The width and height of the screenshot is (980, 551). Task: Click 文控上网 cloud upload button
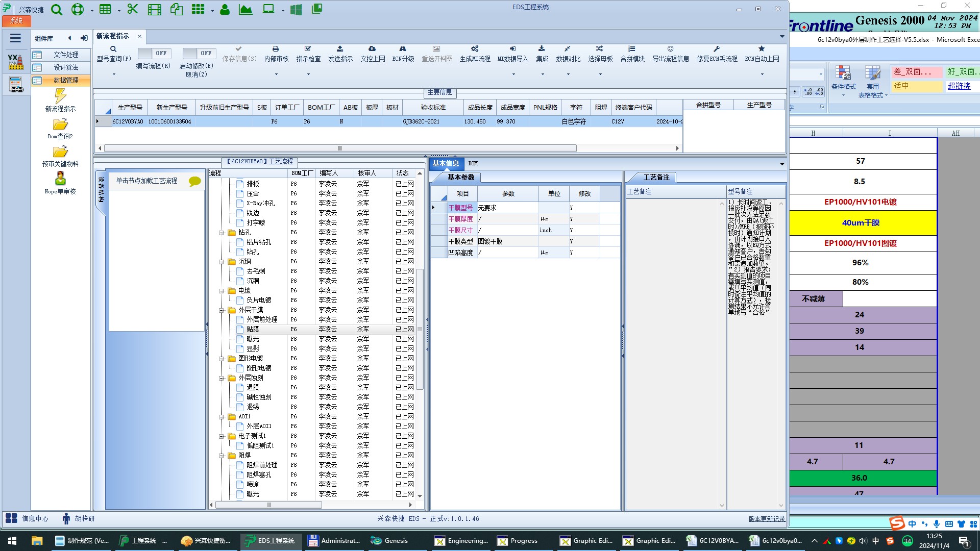pyautogui.click(x=373, y=54)
